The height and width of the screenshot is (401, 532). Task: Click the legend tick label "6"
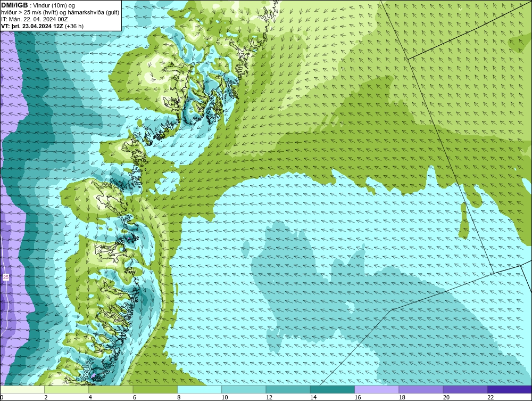coord(135,397)
